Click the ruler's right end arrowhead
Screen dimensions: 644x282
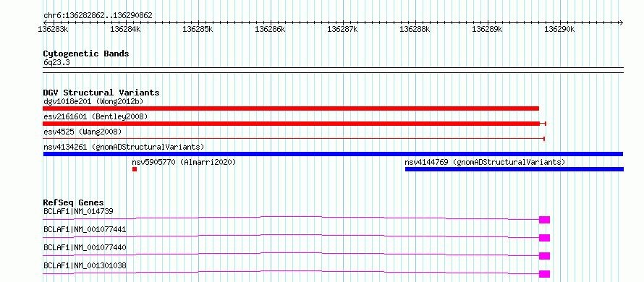click(621, 22)
